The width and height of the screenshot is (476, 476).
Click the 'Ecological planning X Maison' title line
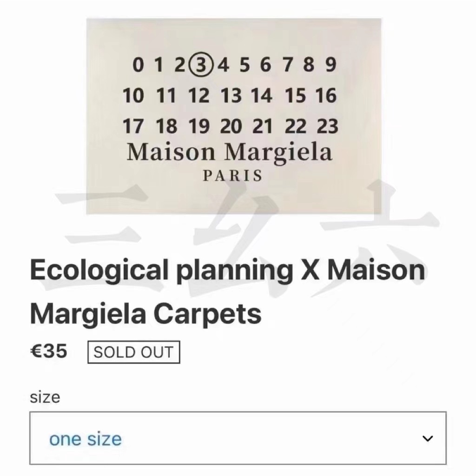[227, 270]
